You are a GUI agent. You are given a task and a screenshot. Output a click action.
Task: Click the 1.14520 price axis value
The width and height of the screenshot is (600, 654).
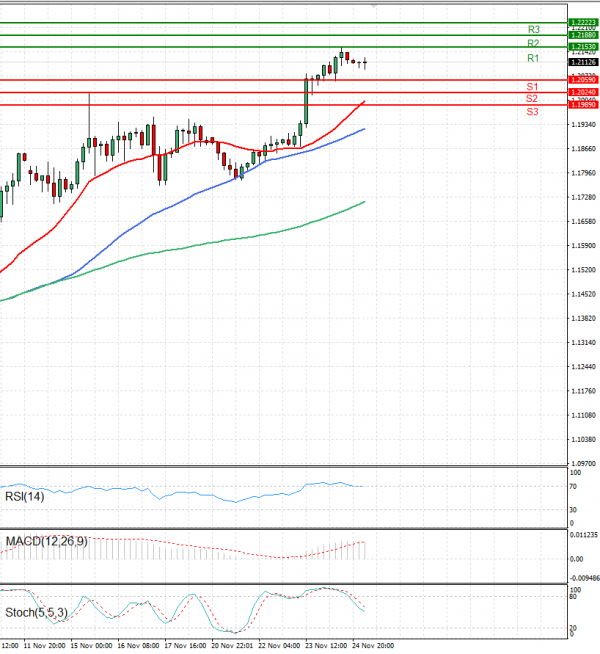click(584, 294)
